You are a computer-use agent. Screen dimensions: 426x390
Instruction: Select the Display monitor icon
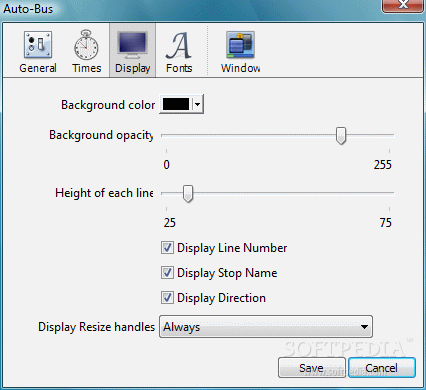point(132,45)
